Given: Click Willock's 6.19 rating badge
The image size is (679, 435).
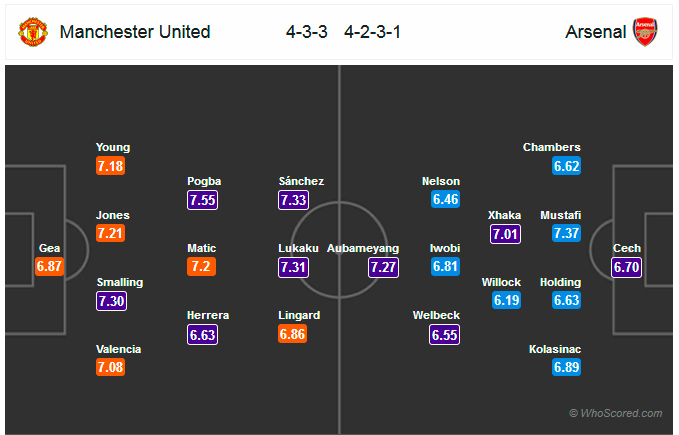Looking at the screenshot, I should pos(506,300).
